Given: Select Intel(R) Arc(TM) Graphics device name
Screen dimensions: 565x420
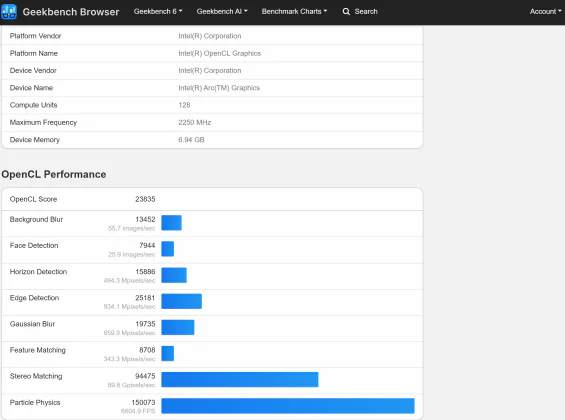Looking at the screenshot, I should pos(219,88).
